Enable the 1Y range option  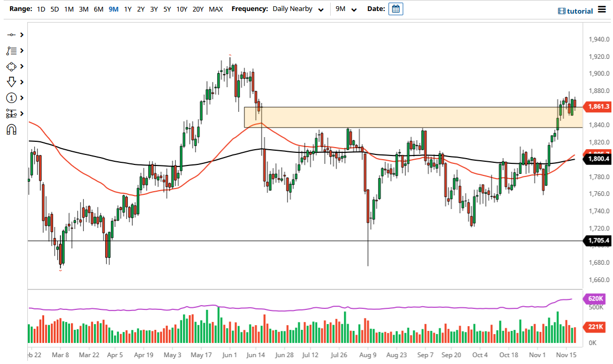point(127,9)
